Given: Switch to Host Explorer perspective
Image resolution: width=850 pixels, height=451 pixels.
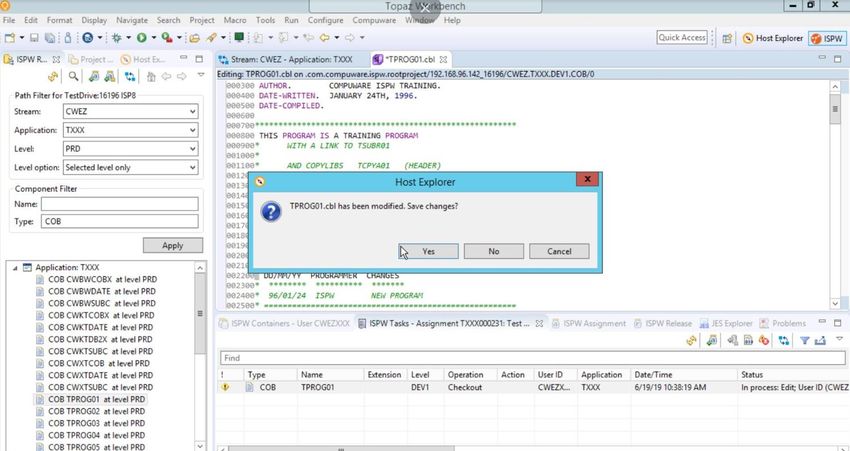Looking at the screenshot, I should (772, 38).
